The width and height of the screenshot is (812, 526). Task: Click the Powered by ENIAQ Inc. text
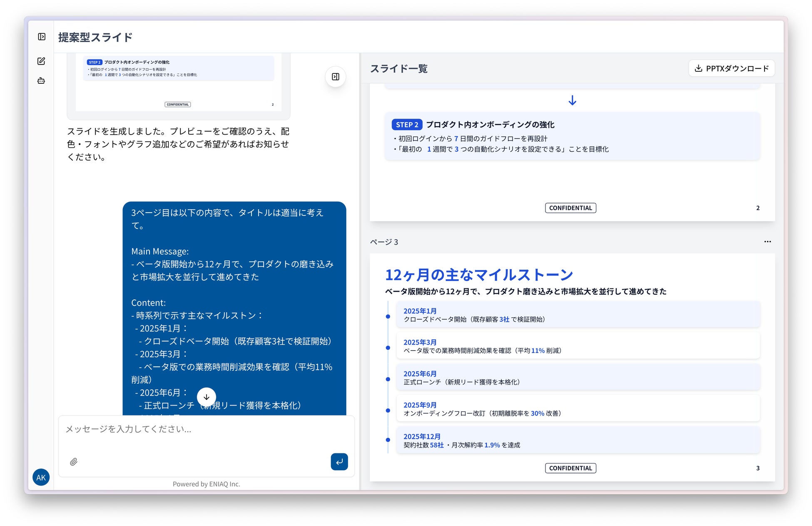(x=206, y=484)
